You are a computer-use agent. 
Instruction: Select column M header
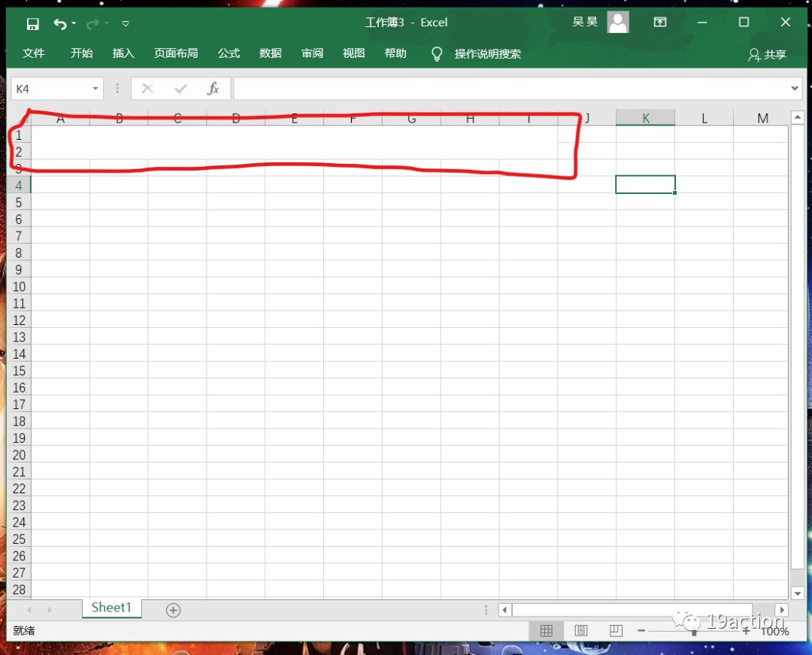tap(761, 118)
